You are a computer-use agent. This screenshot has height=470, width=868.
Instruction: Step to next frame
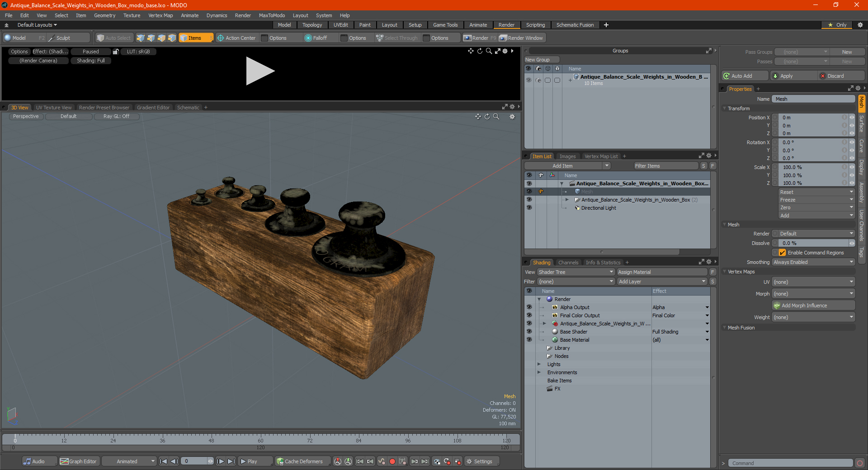click(221, 461)
